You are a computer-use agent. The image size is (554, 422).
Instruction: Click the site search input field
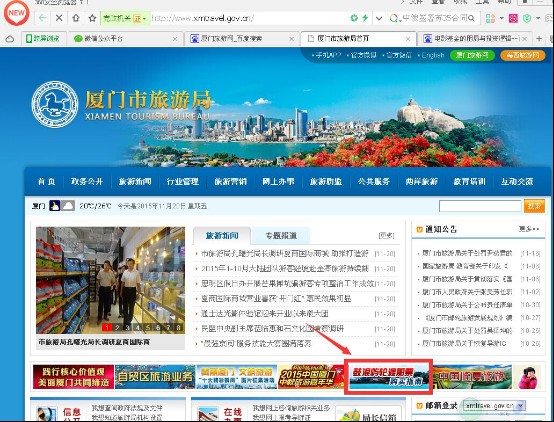(480, 206)
